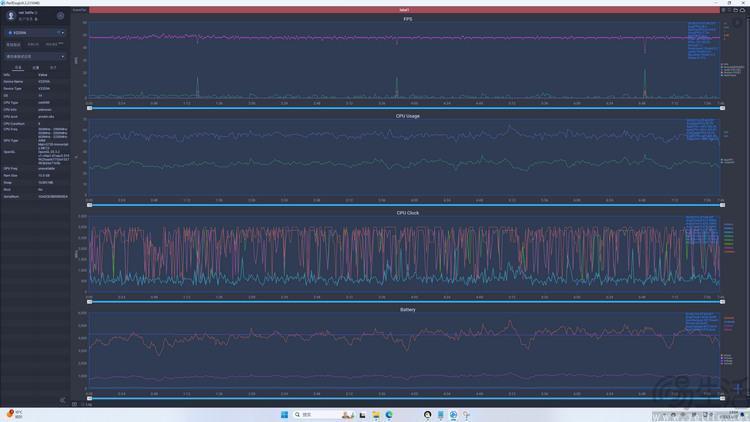Click the round button beside the username
Viewport: 750px width, 422px height.
[60, 16]
